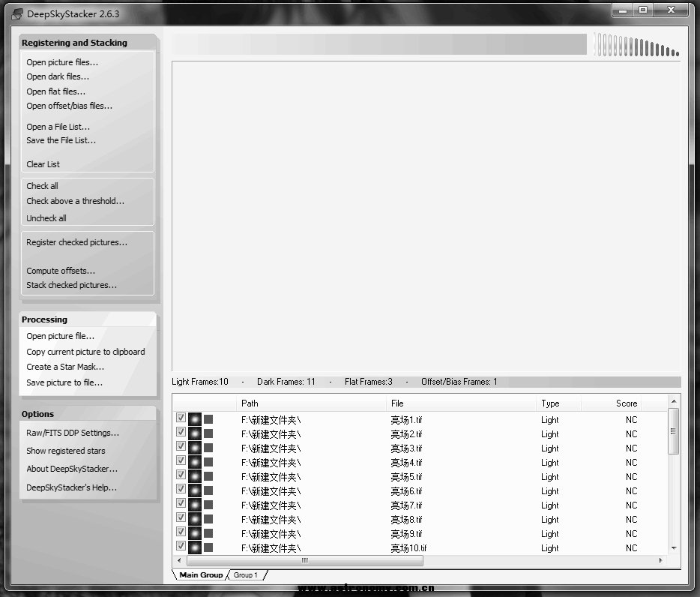Click the file list scroll down arrow
The height and width of the screenshot is (597, 700).
674,547
